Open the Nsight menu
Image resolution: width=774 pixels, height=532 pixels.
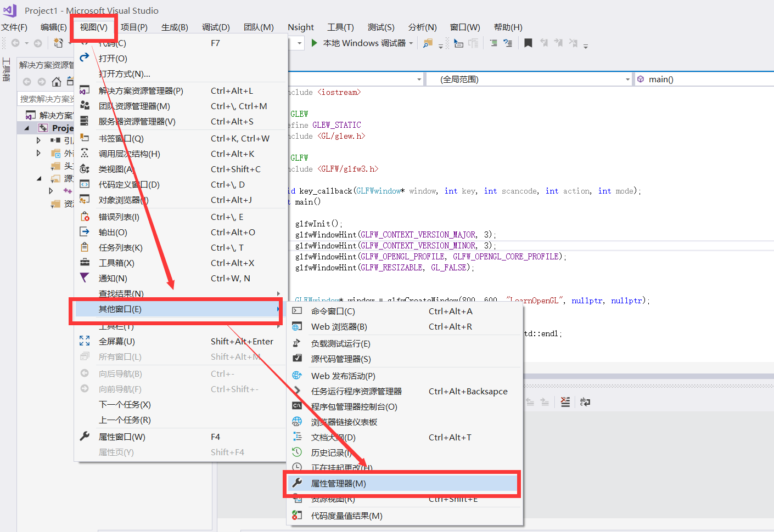point(301,27)
